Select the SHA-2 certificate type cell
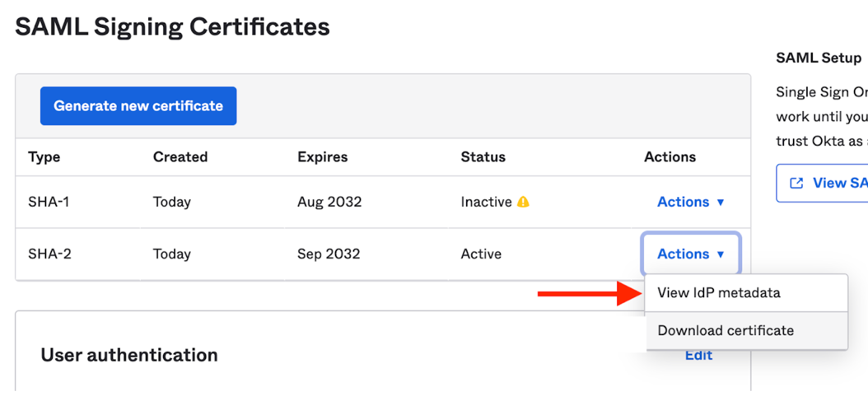Screen dimensions: 868x401 tap(49, 254)
